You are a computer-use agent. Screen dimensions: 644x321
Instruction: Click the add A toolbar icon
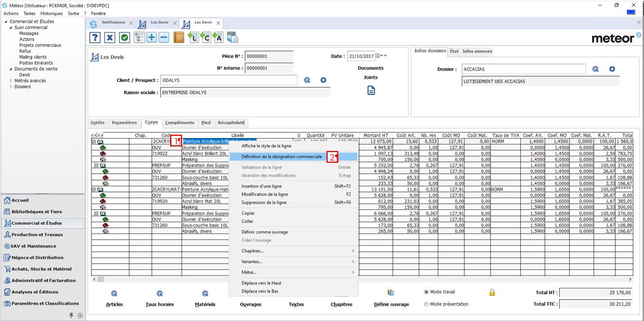(217, 38)
